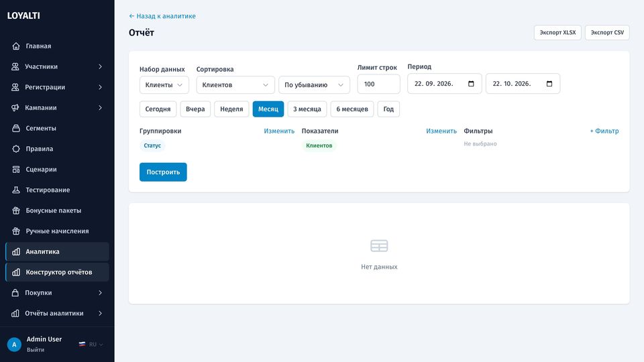Screen dimensions: 644x362
Task: Open Сегменты in the sidebar
Action: [x=57, y=128]
